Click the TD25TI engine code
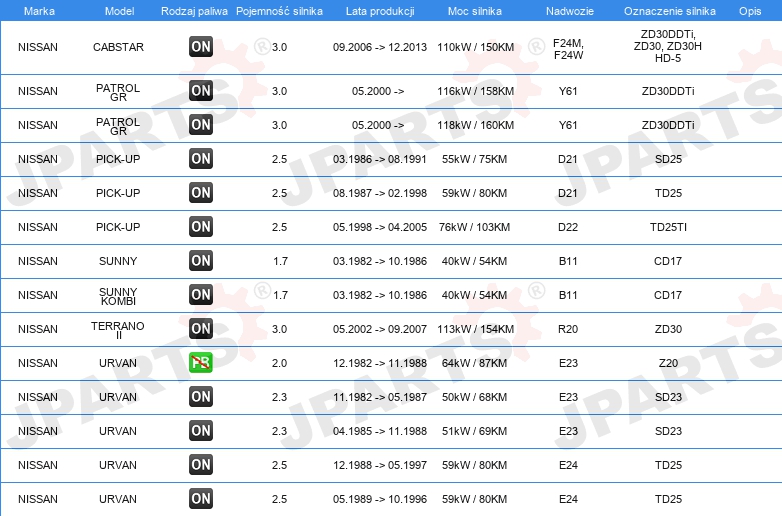The height and width of the screenshot is (516, 782). click(668, 227)
